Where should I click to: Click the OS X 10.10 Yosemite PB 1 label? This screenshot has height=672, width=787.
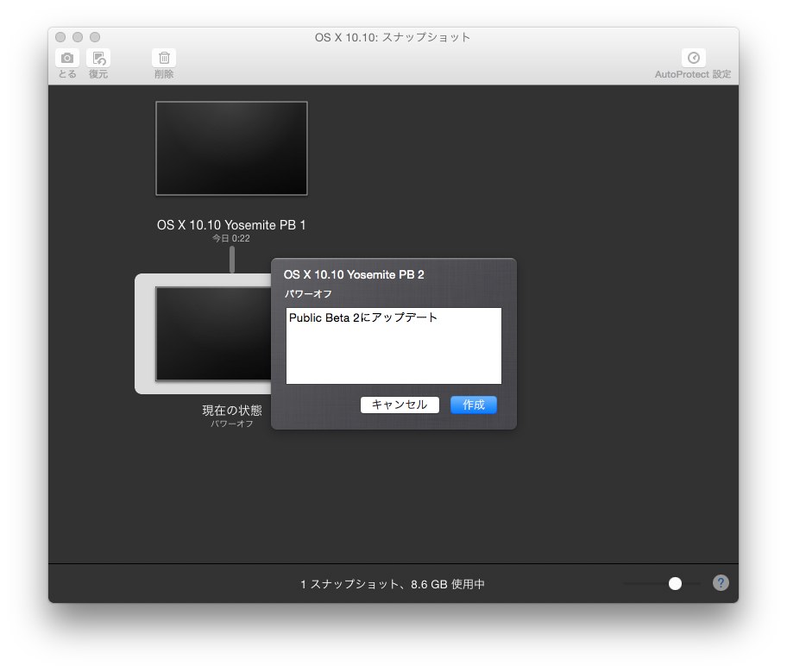[231, 225]
